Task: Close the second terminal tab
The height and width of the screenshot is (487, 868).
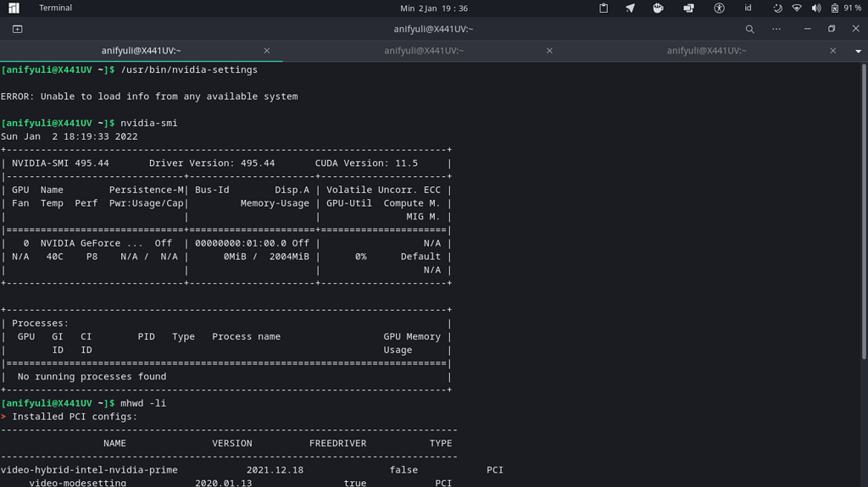Action: [549, 51]
